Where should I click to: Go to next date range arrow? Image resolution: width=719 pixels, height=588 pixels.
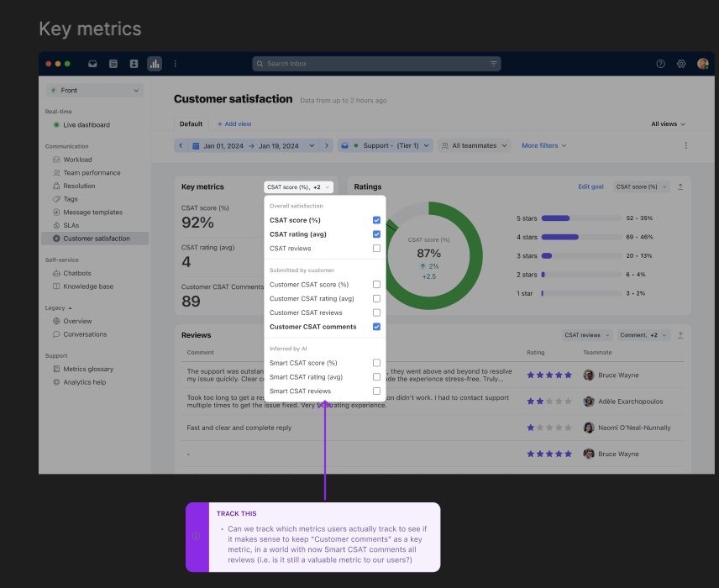tap(327, 145)
